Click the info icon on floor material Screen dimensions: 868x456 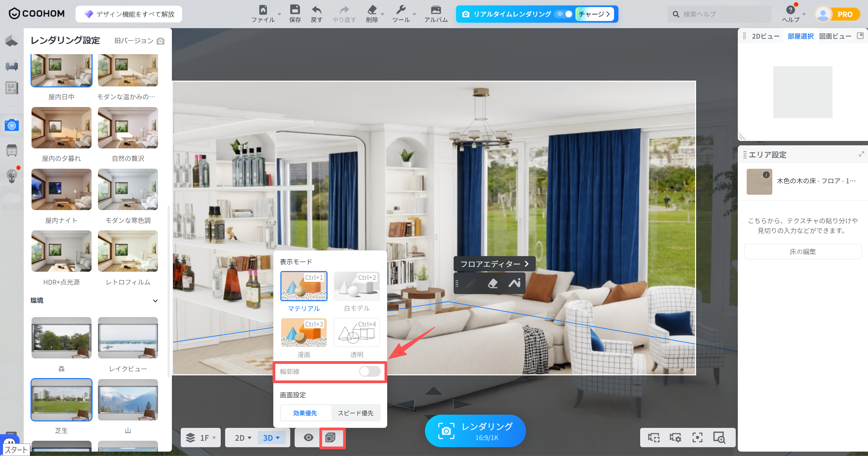pos(766,175)
